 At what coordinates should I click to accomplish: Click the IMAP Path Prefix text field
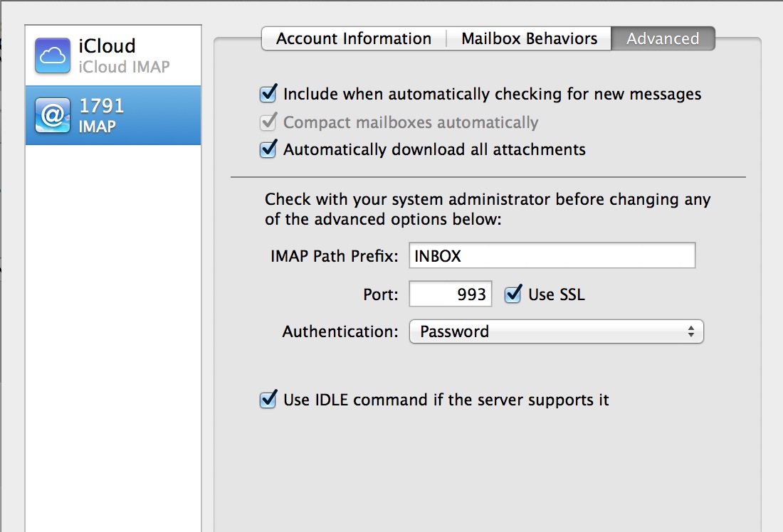(x=552, y=256)
